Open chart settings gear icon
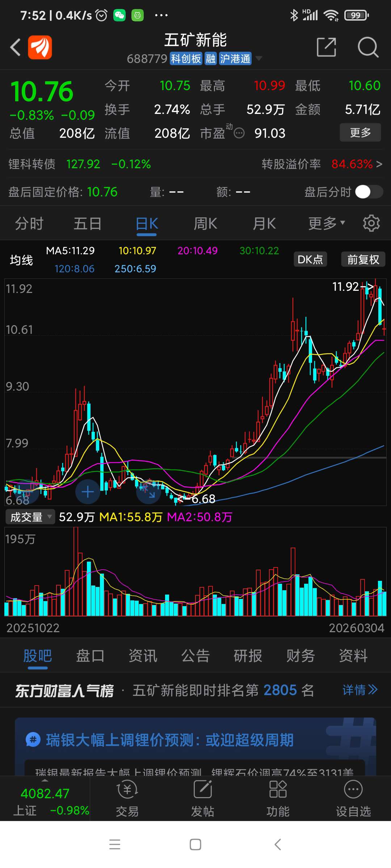391x868 pixels. tap(371, 223)
